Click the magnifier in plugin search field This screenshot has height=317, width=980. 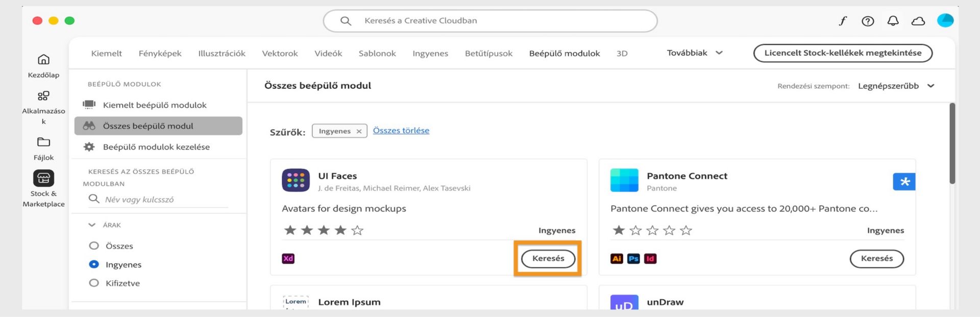(94, 199)
